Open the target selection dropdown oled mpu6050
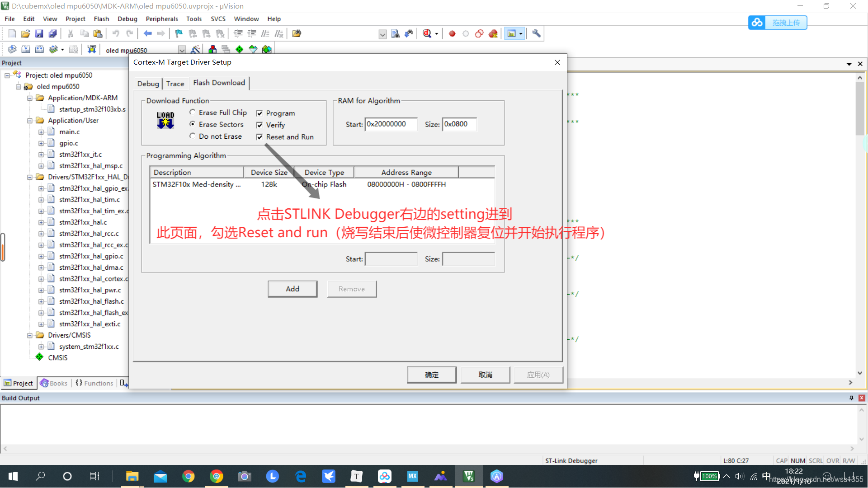Viewport: 868px width, 488px height. pos(182,50)
